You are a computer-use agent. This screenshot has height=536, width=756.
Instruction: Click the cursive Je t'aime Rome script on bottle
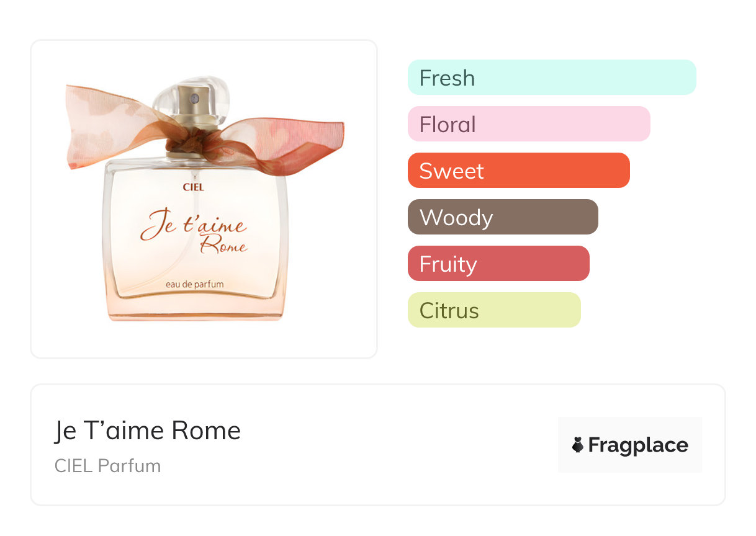[194, 233]
